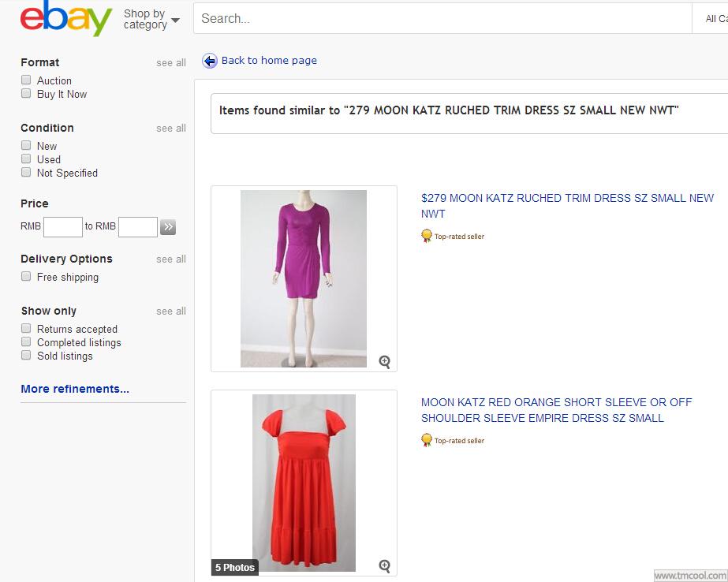Image resolution: width=728 pixels, height=582 pixels.
Task: Go back via Back to home page link
Action: point(269,61)
